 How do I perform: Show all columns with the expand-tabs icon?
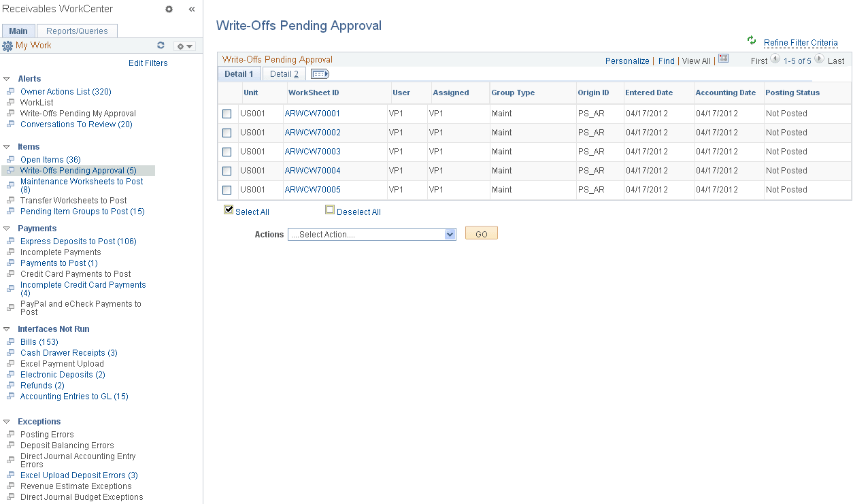tap(320, 73)
